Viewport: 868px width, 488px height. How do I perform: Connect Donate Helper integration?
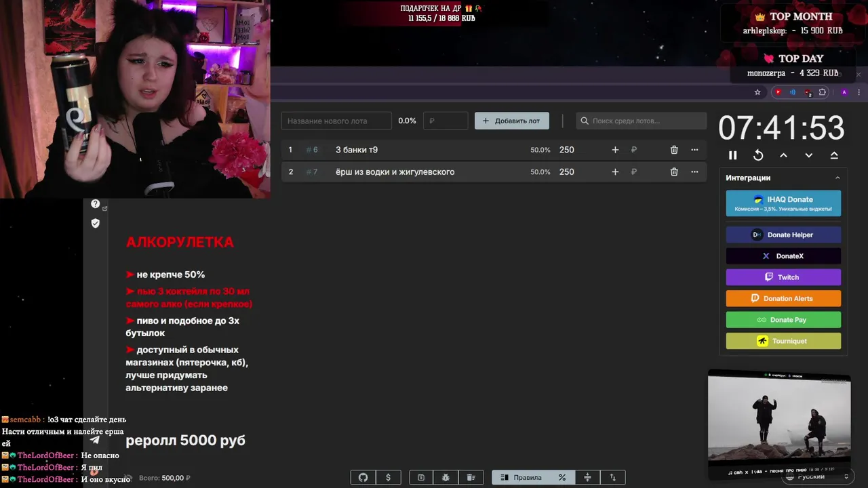(x=783, y=235)
